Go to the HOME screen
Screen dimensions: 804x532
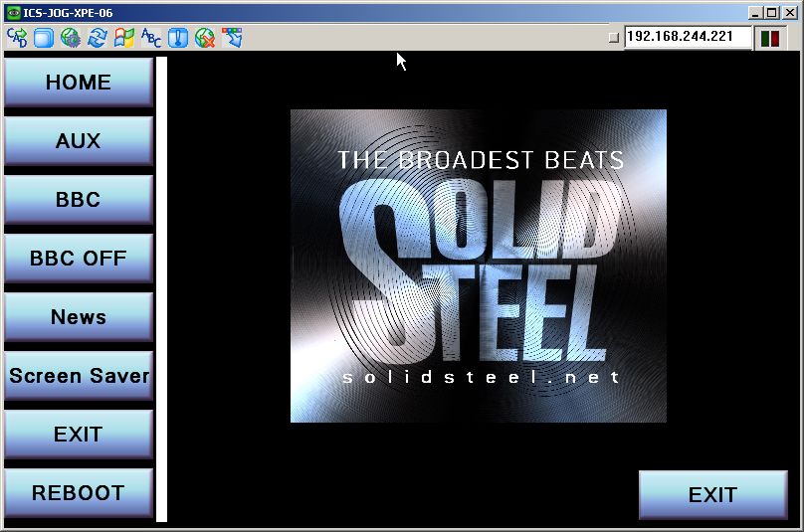click(79, 82)
